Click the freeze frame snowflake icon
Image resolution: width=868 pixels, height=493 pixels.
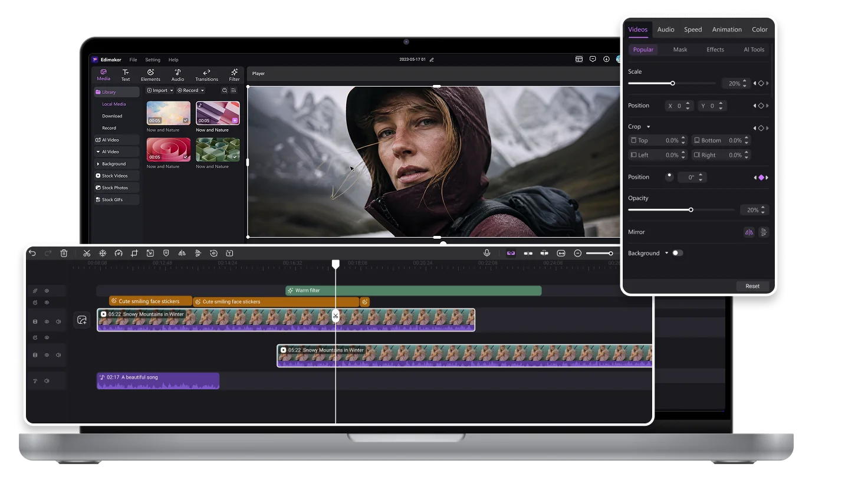coord(103,253)
